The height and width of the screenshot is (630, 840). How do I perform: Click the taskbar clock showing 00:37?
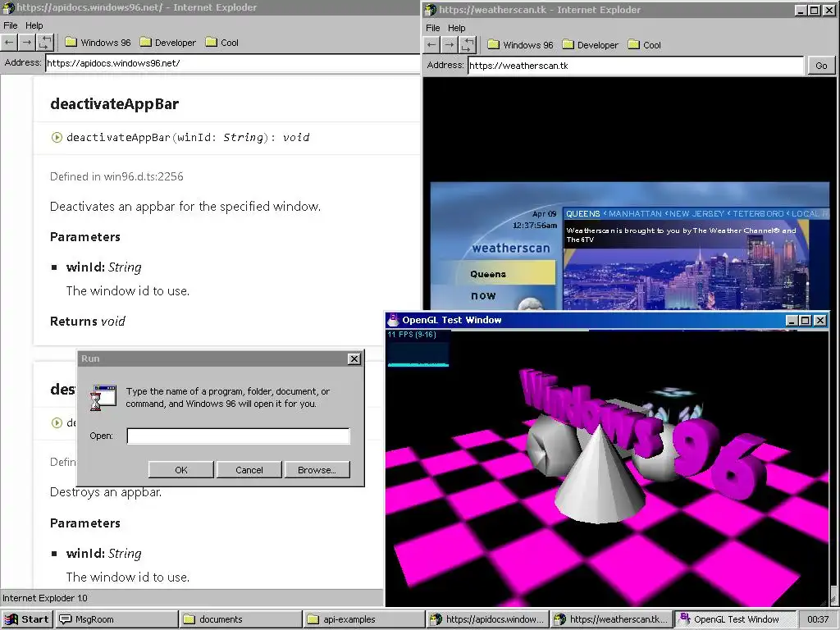[x=818, y=619]
